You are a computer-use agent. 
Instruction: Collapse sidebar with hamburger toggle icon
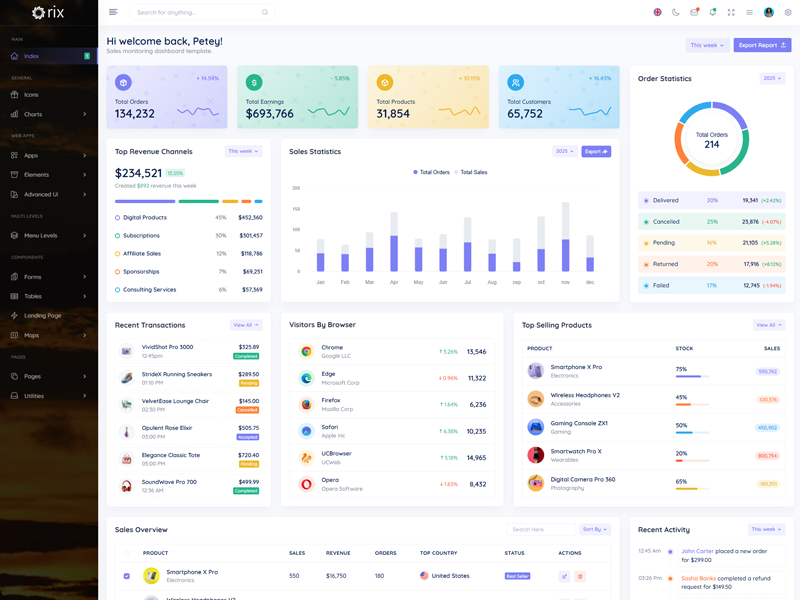coord(113,12)
